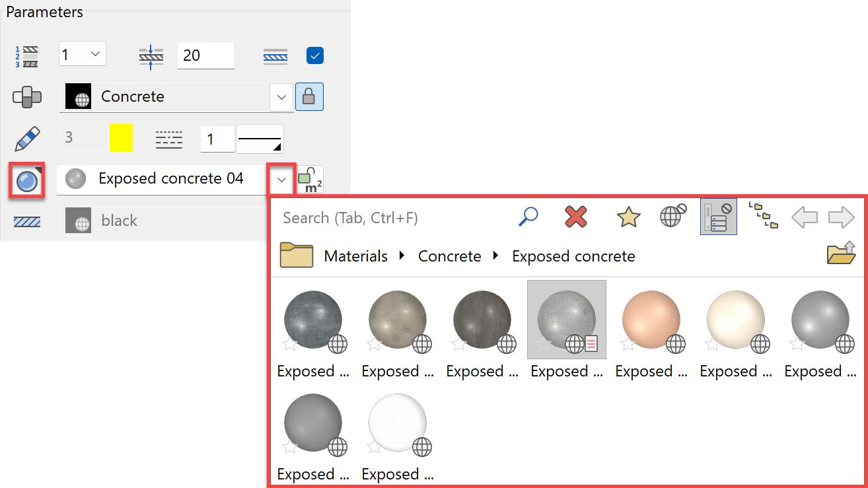Image resolution: width=868 pixels, height=488 pixels.
Task: Click the gold star favorites filter icon
Action: pos(628,217)
